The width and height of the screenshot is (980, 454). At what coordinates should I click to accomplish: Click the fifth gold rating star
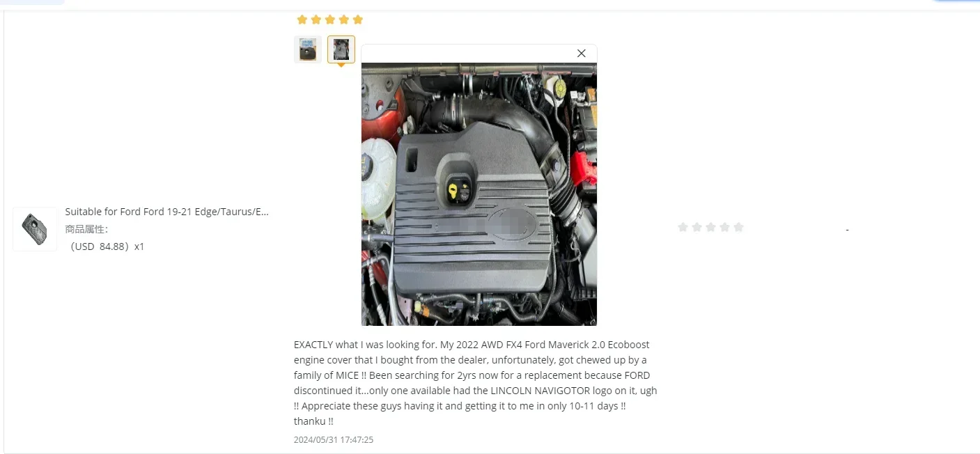click(357, 19)
